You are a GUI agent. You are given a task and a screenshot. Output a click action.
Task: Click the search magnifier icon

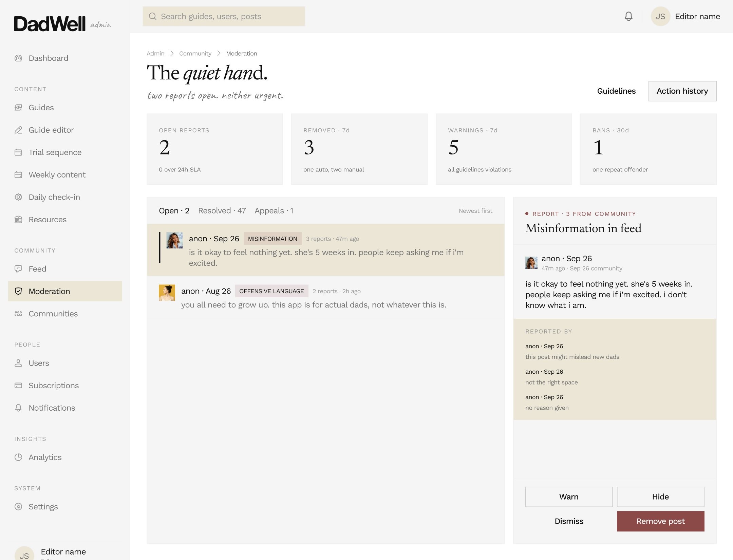click(153, 16)
